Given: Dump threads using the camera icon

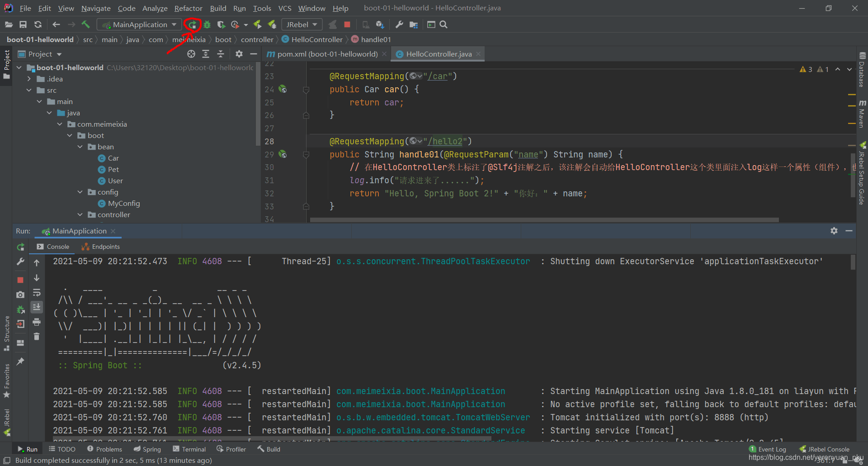Looking at the screenshot, I should pos(20,295).
